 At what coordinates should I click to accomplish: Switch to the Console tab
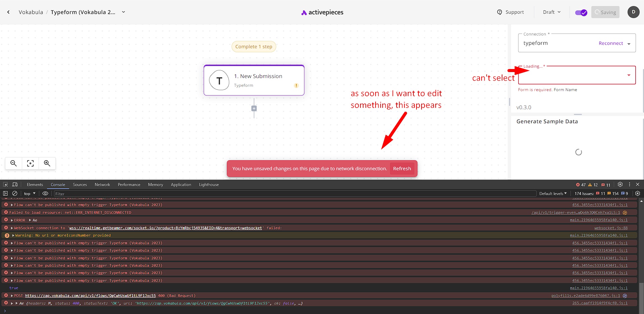click(x=58, y=185)
